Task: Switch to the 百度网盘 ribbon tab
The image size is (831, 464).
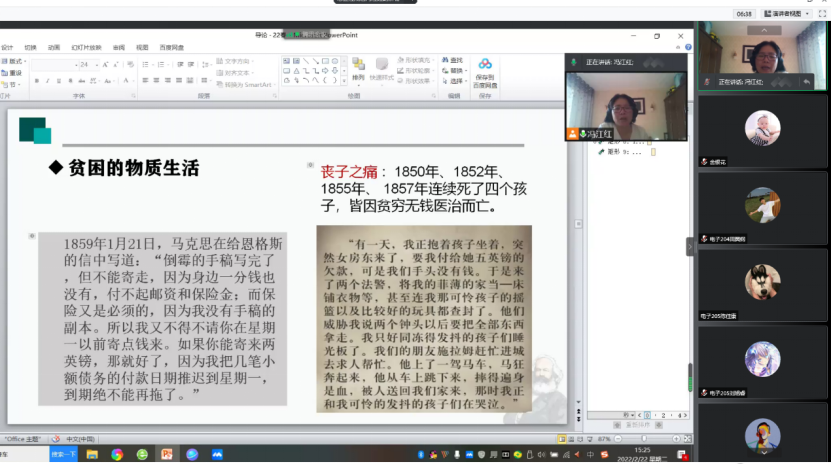Action: click(x=171, y=47)
